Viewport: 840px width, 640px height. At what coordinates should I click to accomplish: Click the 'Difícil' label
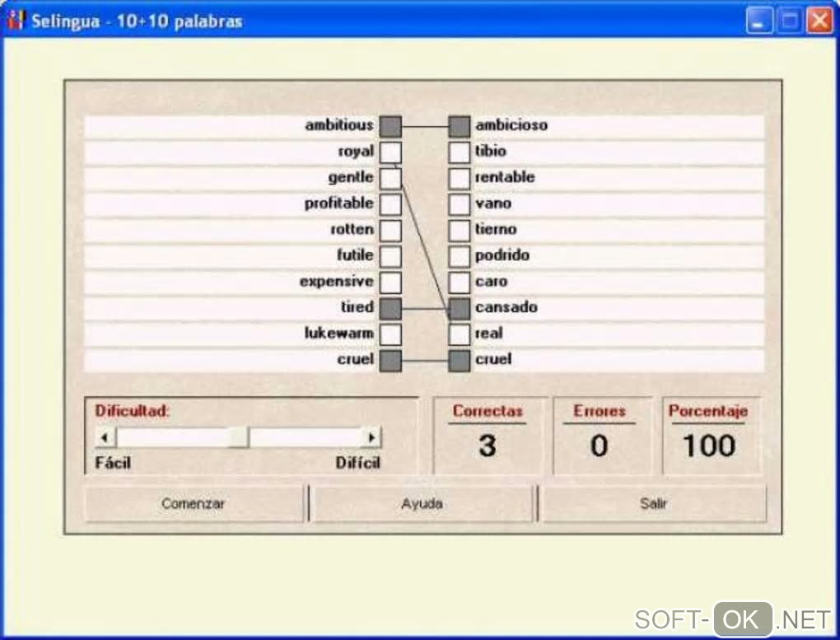click(358, 463)
